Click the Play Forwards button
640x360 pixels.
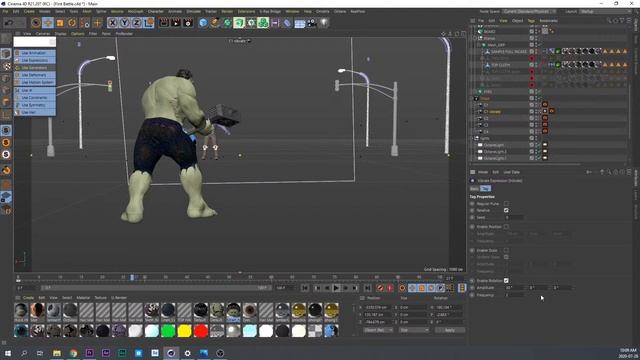336,288
